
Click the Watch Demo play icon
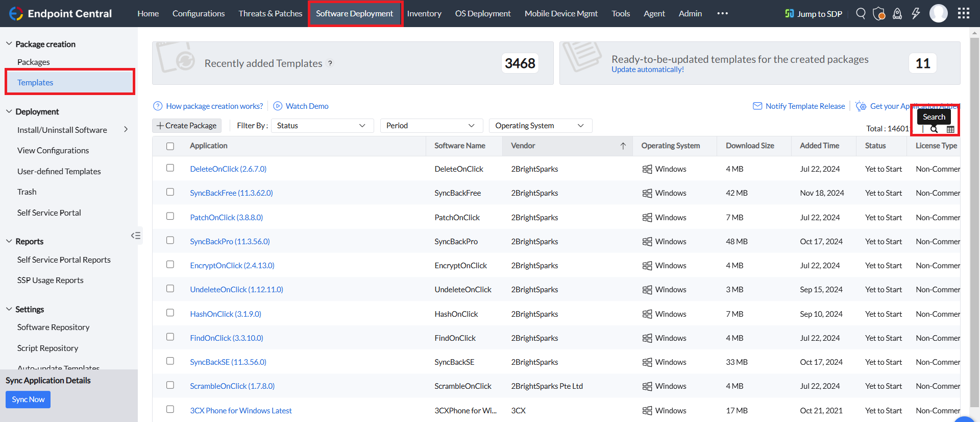278,106
